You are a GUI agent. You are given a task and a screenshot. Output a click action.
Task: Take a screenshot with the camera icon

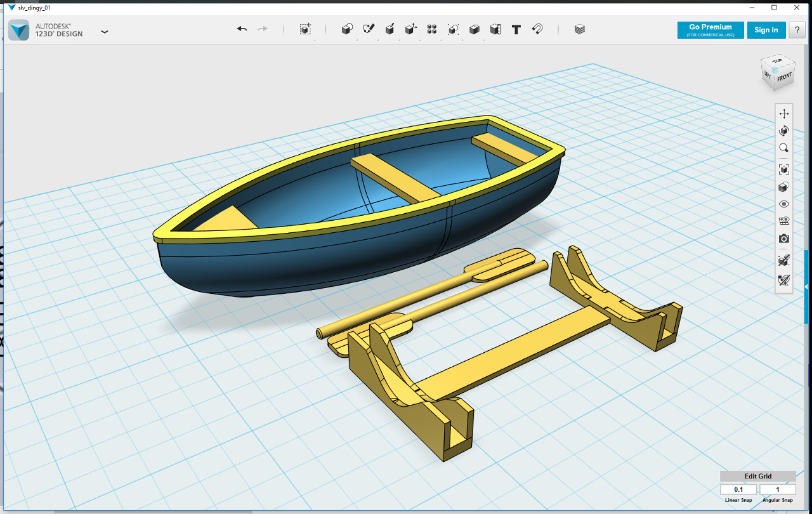784,239
